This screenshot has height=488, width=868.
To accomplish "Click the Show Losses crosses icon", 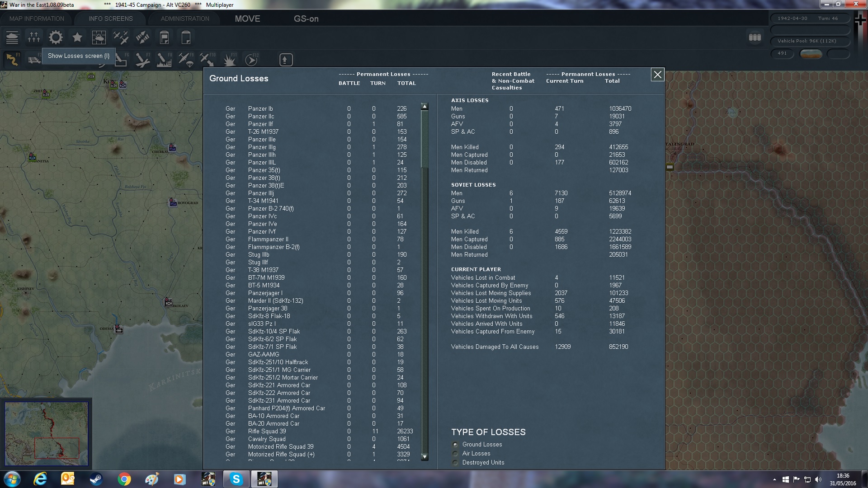I will [34, 38].
